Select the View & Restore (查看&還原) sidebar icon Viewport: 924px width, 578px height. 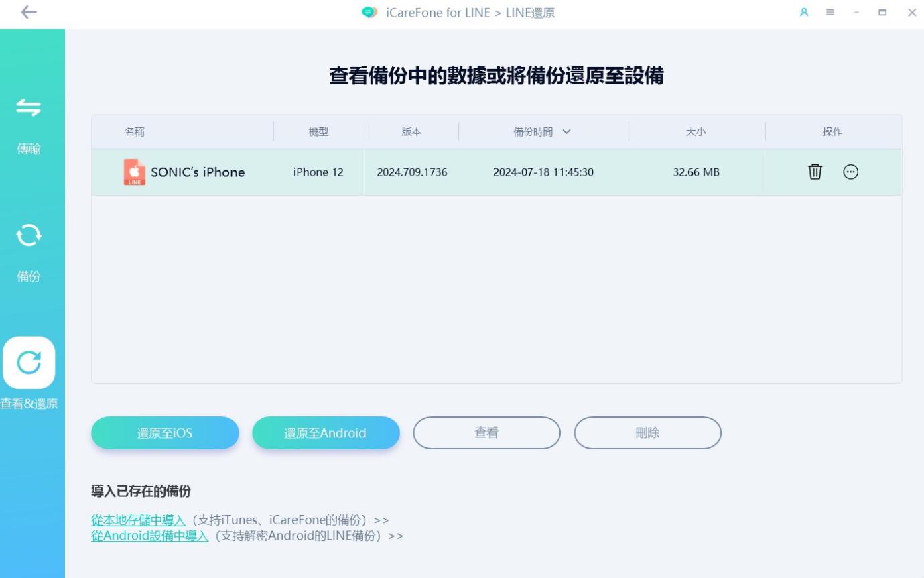29,363
